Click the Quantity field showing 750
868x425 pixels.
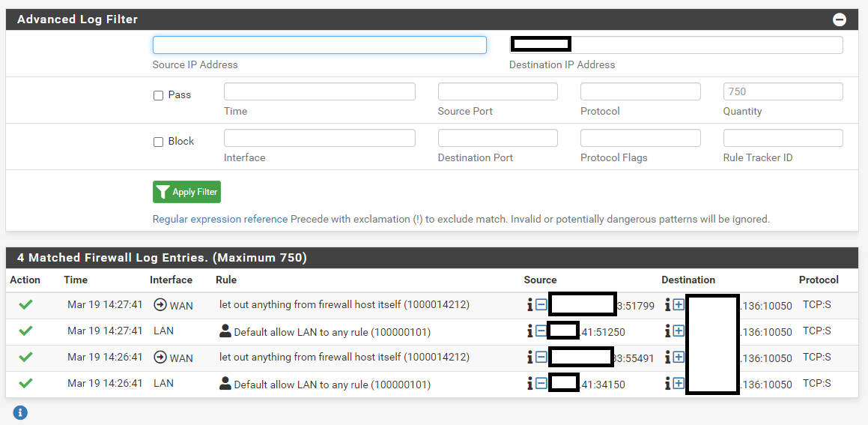783,91
